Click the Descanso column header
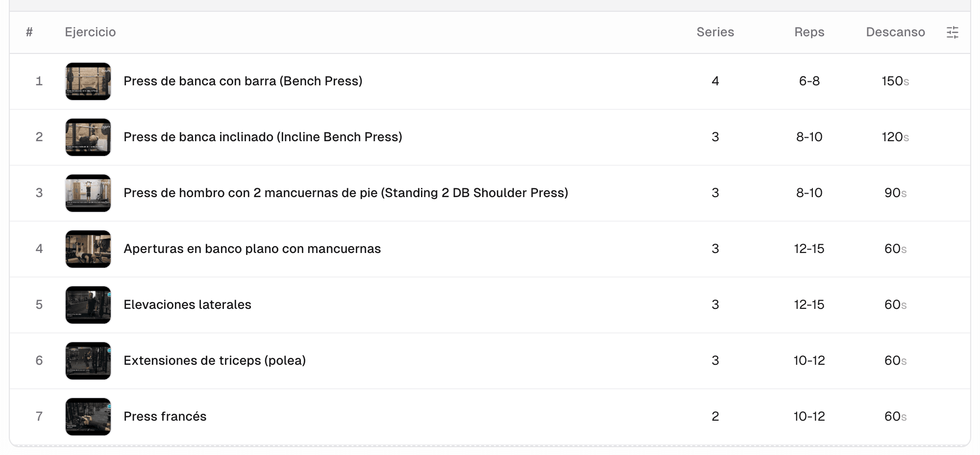Screen dimensions: 980x455 pos(896,32)
